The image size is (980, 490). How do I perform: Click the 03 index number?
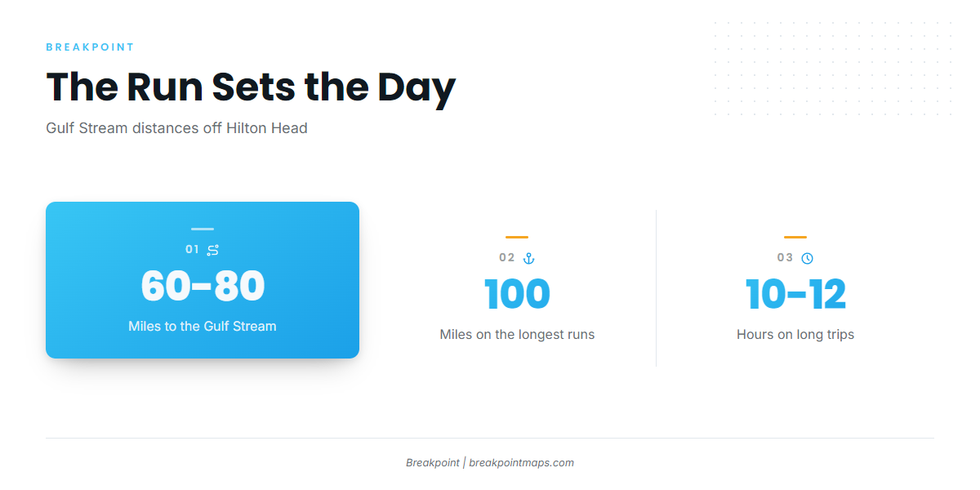point(785,258)
